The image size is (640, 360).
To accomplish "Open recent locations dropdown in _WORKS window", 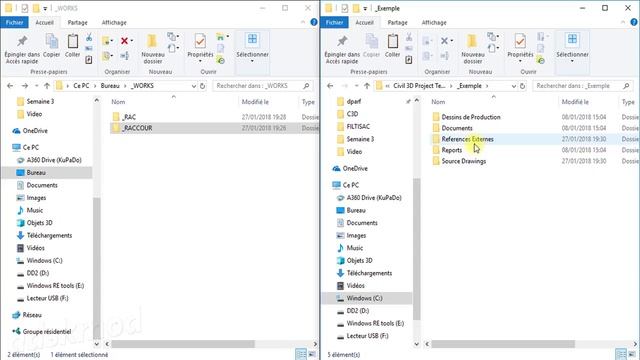I will [36, 86].
